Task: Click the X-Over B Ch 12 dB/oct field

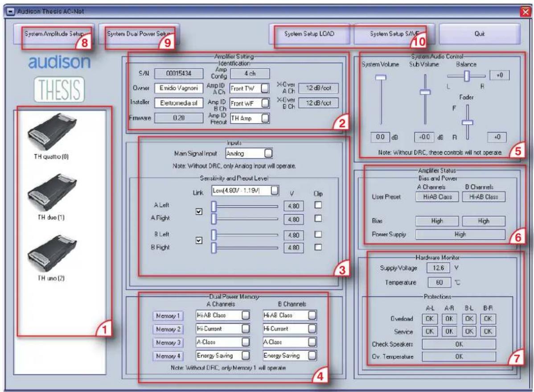Action: point(319,103)
